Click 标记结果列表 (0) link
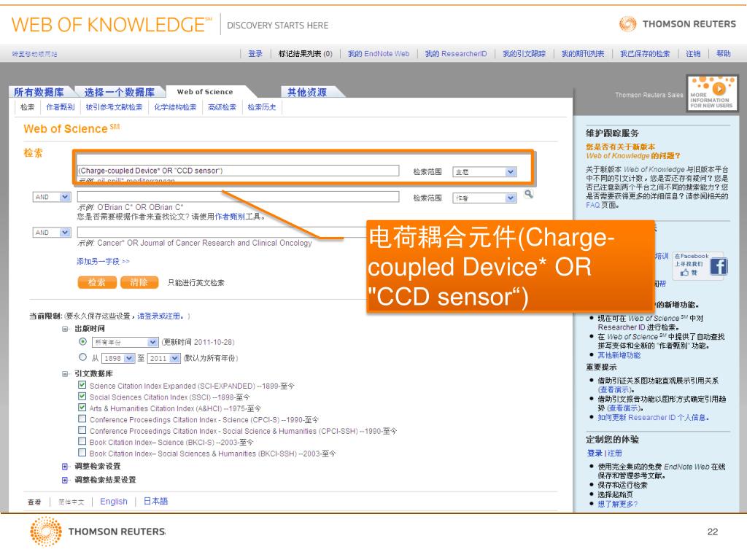Screen dimensions: 747x560 coord(306,54)
